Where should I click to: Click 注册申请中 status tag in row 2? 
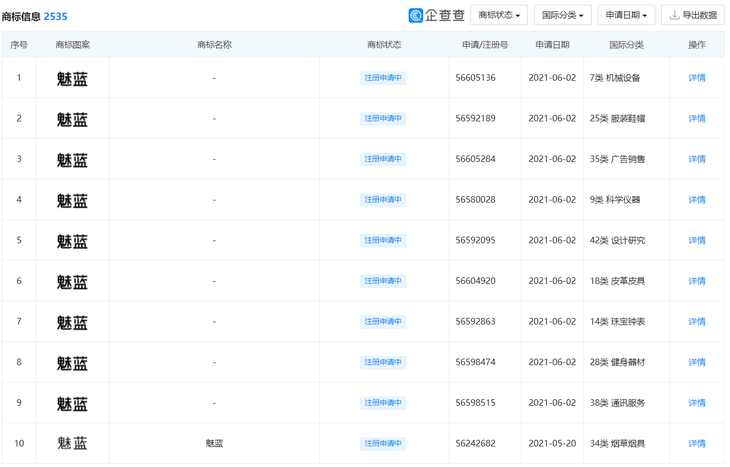click(x=383, y=119)
